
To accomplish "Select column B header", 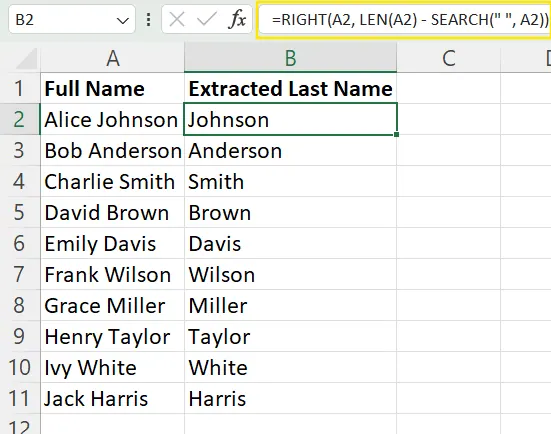I will pos(291,58).
